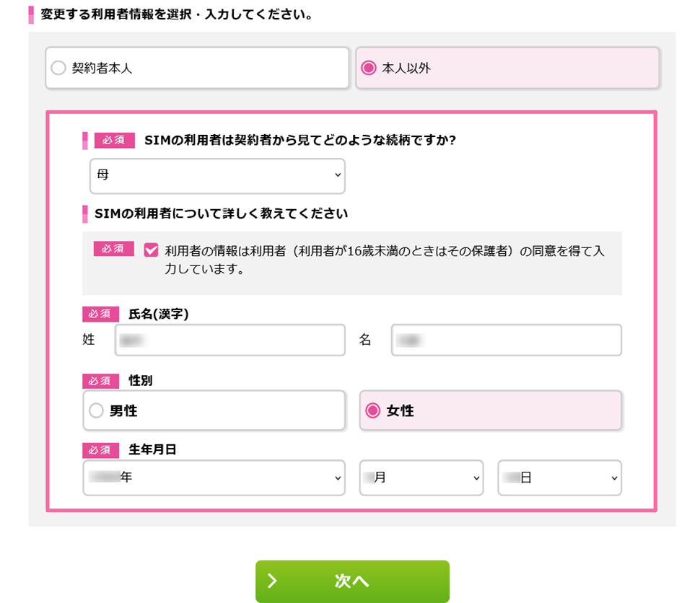The image size is (700, 603).
Task: Open the relationship dropdown showing 母
Action: coord(217,176)
